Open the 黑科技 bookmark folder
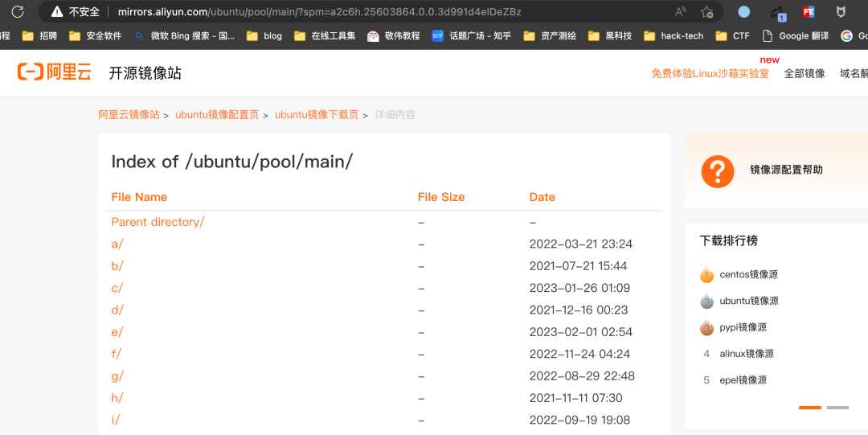The width and height of the screenshot is (868, 435). coord(610,36)
